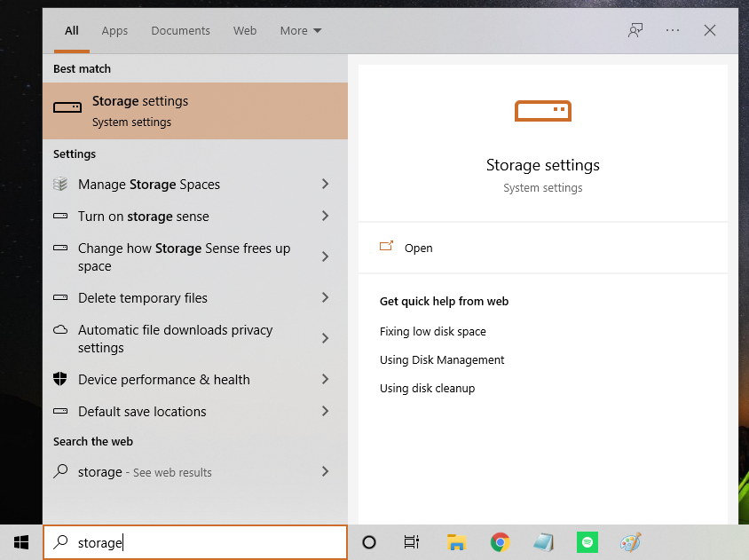
Task: Select Change how Storage Sense frees up space
Action: point(195,257)
